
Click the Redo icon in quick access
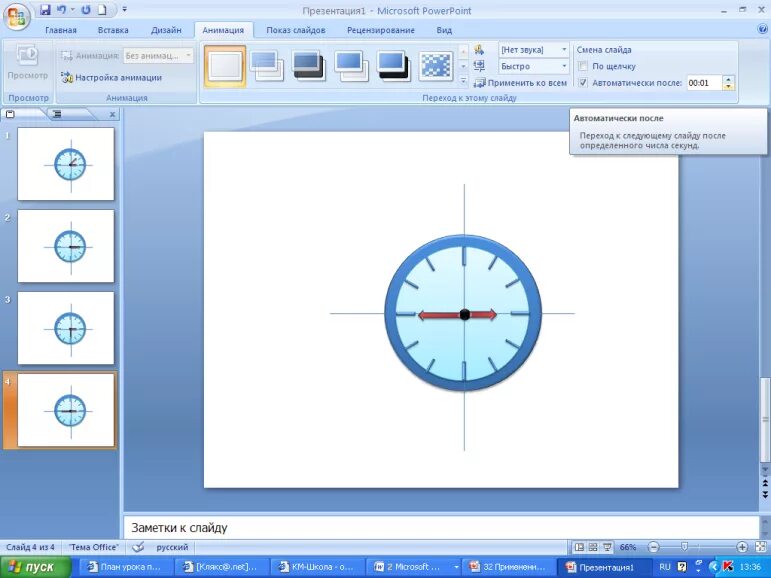pyautogui.click(x=86, y=9)
